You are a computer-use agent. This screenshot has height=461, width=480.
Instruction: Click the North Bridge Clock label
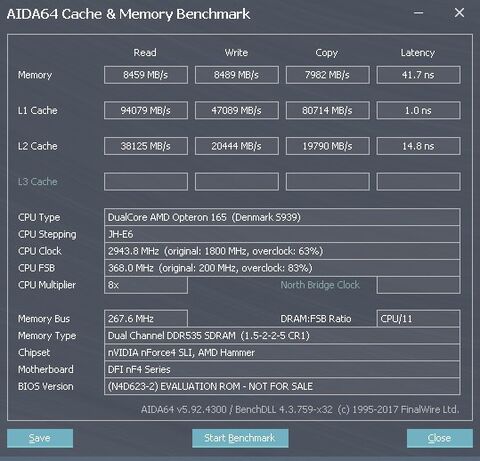(x=320, y=285)
